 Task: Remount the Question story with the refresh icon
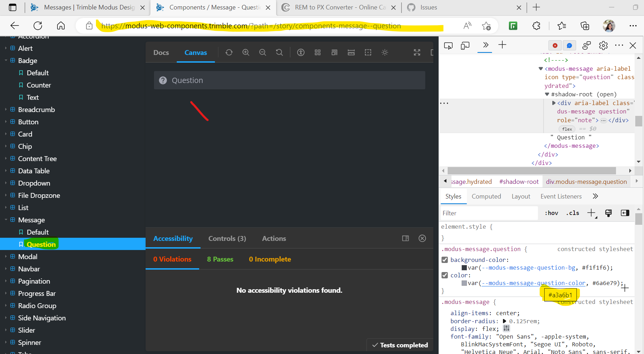point(229,52)
